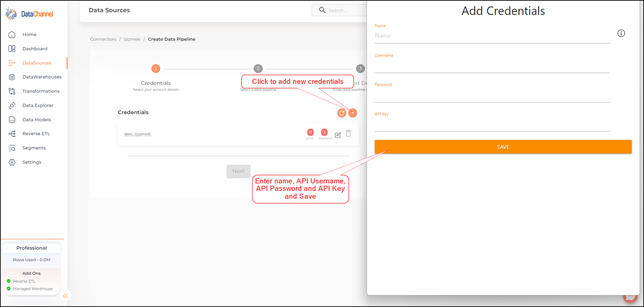This screenshot has width=644, height=307.
Task: Open the Transformations icon
Action: (x=12, y=91)
